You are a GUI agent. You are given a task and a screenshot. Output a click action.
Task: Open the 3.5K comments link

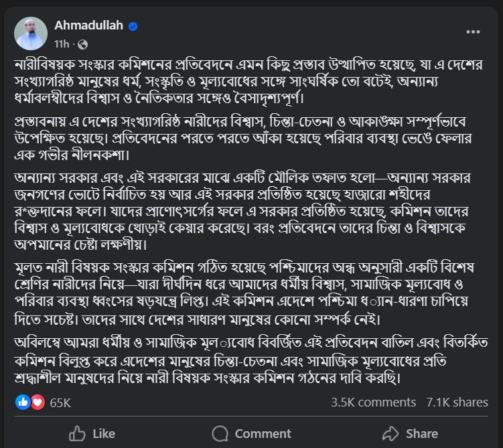374,402
